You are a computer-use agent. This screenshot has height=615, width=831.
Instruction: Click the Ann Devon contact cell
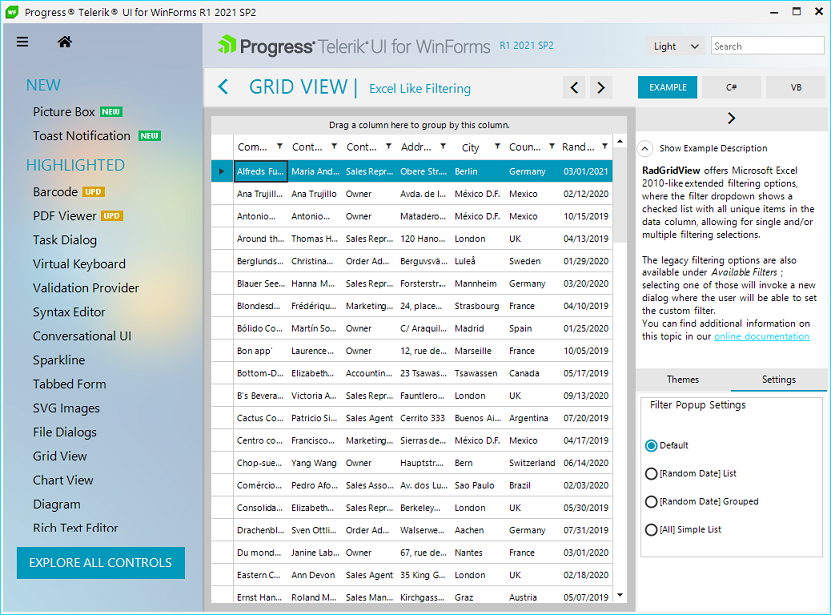315,575
